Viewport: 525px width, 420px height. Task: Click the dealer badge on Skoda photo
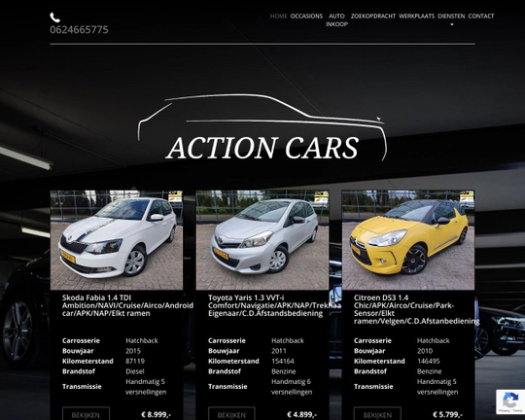pos(175,197)
